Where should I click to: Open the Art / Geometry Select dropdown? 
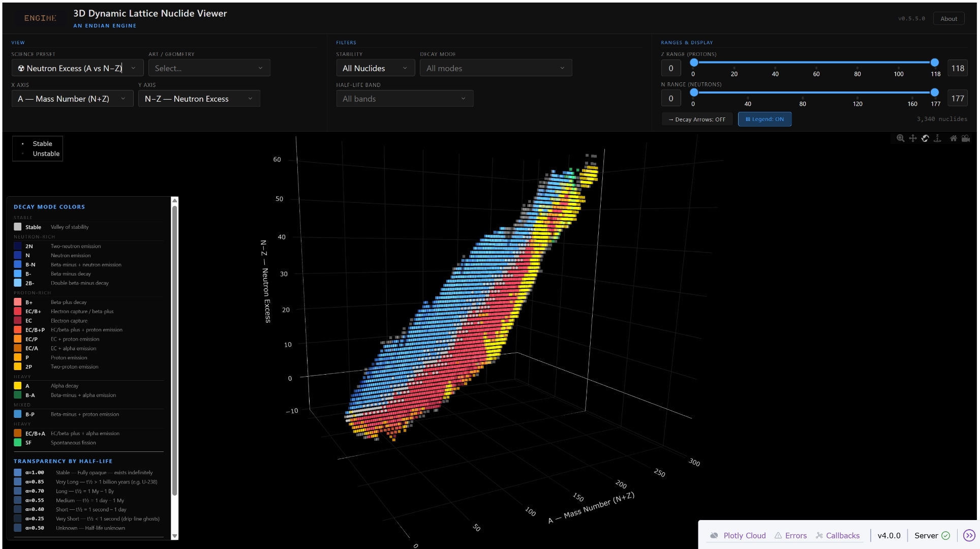point(209,68)
